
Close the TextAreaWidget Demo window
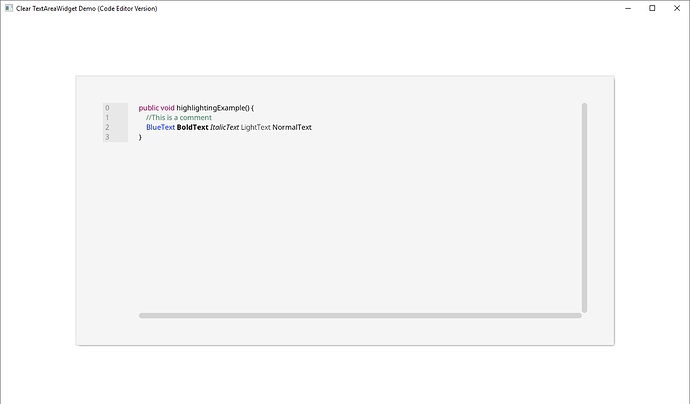tap(678, 8)
